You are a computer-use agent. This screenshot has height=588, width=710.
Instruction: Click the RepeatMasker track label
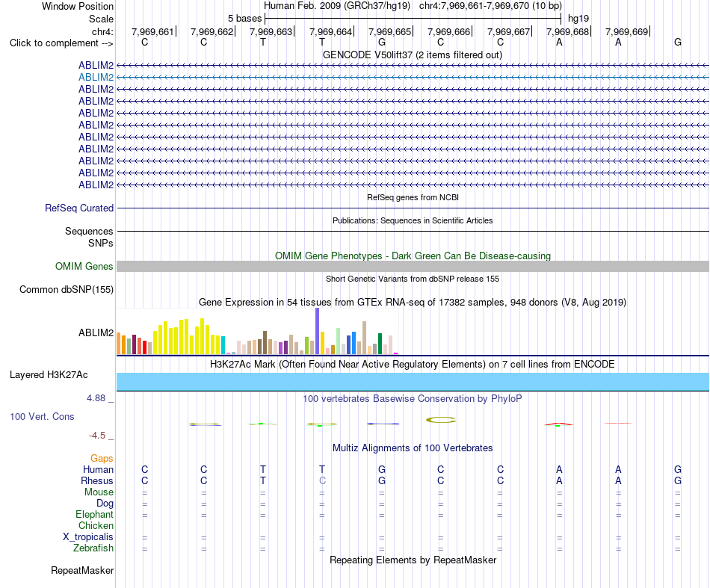click(x=82, y=570)
